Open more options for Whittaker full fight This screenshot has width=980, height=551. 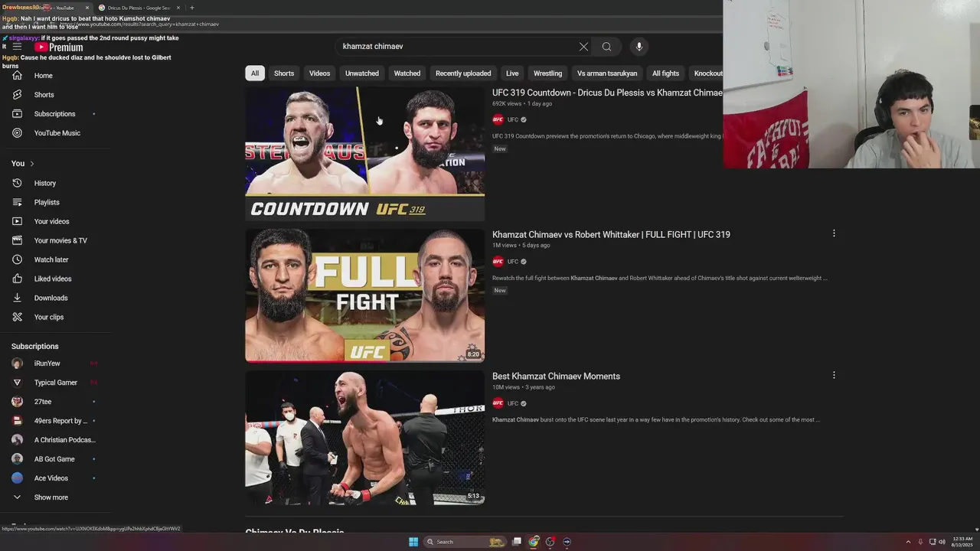(834, 233)
